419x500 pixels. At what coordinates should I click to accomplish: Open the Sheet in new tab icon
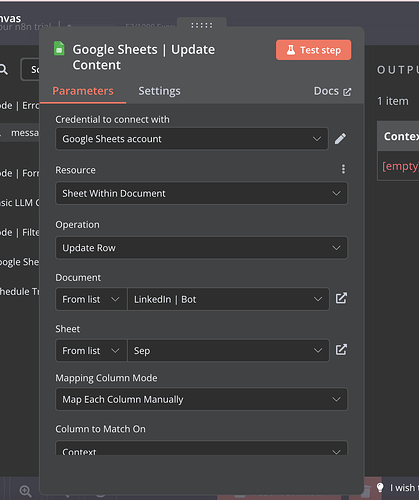tap(341, 350)
